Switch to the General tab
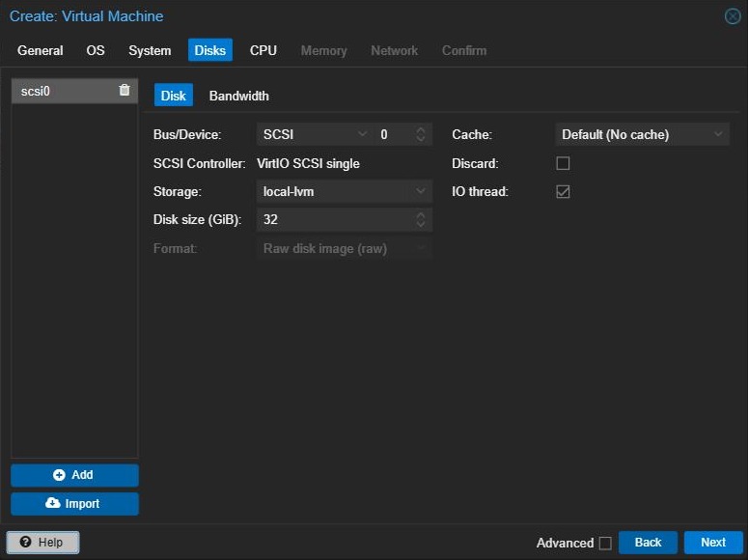Image resolution: width=748 pixels, height=560 pixels. point(41,50)
